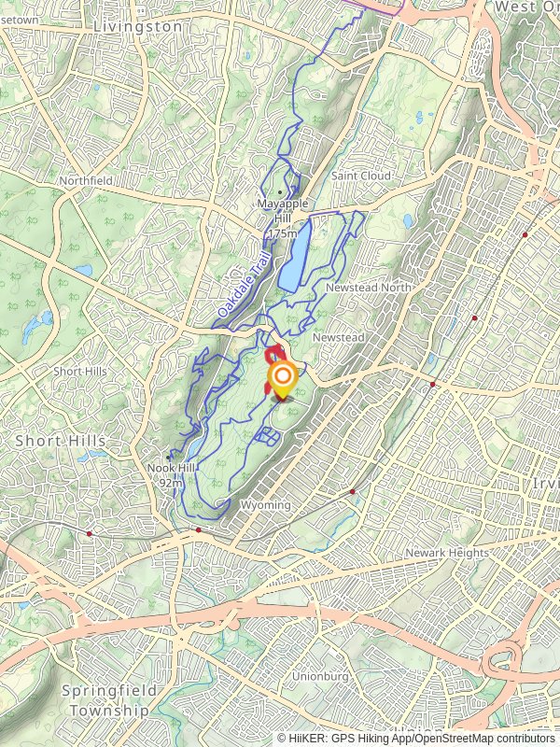
Task: Click the Short Hills town label
Action: coord(61,441)
